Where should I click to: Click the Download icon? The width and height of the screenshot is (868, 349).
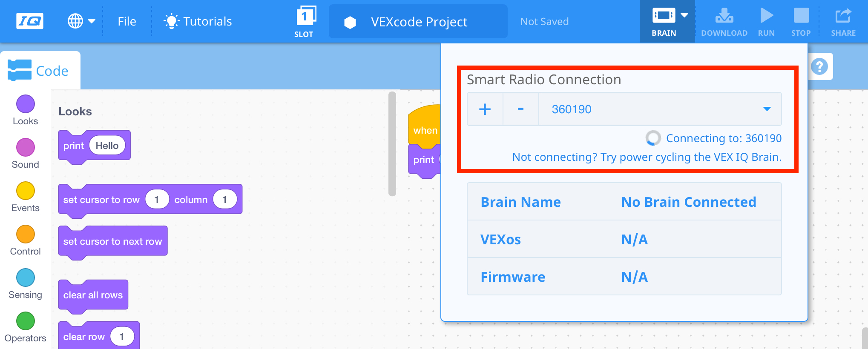point(724,21)
